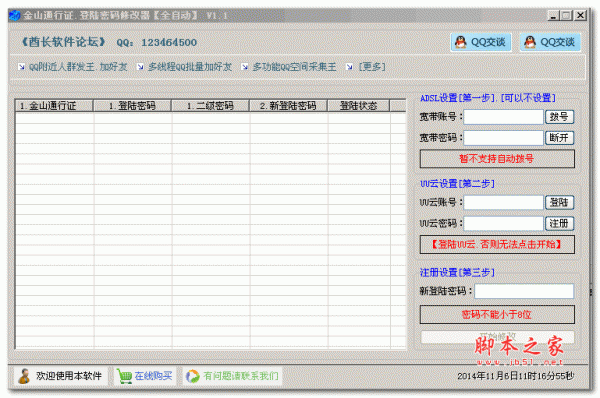Click the 1.金山通行证 column header
The height and width of the screenshot is (398, 600).
point(54,106)
